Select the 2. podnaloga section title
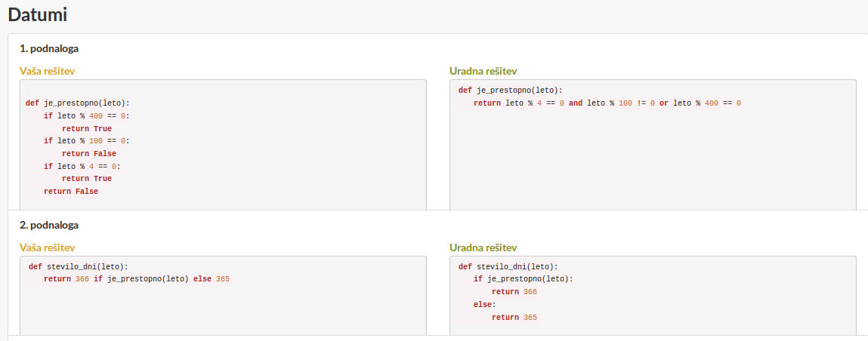The height and width of the screenshot is (341, 868). (x=49, y=225)
